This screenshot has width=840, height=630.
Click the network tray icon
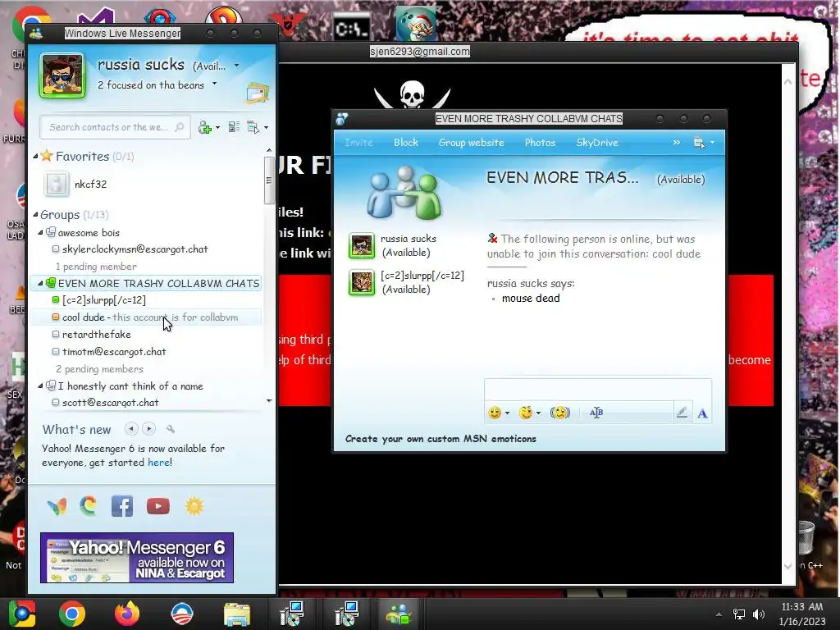739,614
